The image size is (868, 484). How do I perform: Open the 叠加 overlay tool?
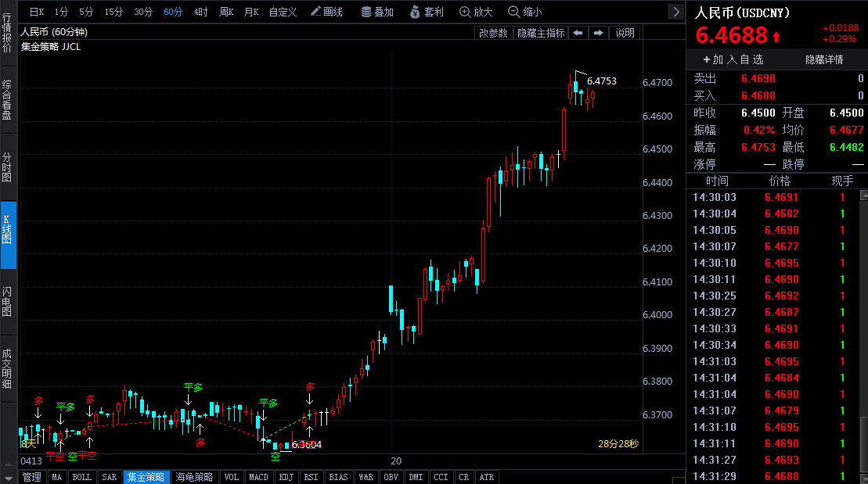(x=377, y=12)
